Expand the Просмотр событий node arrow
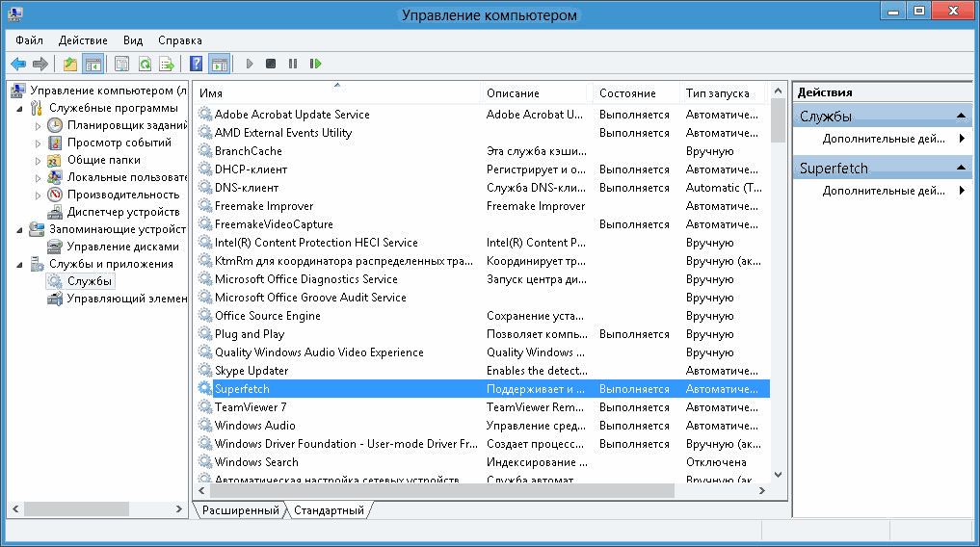The height and width of the screenshot is (547, 980). (x=38, y=143)
